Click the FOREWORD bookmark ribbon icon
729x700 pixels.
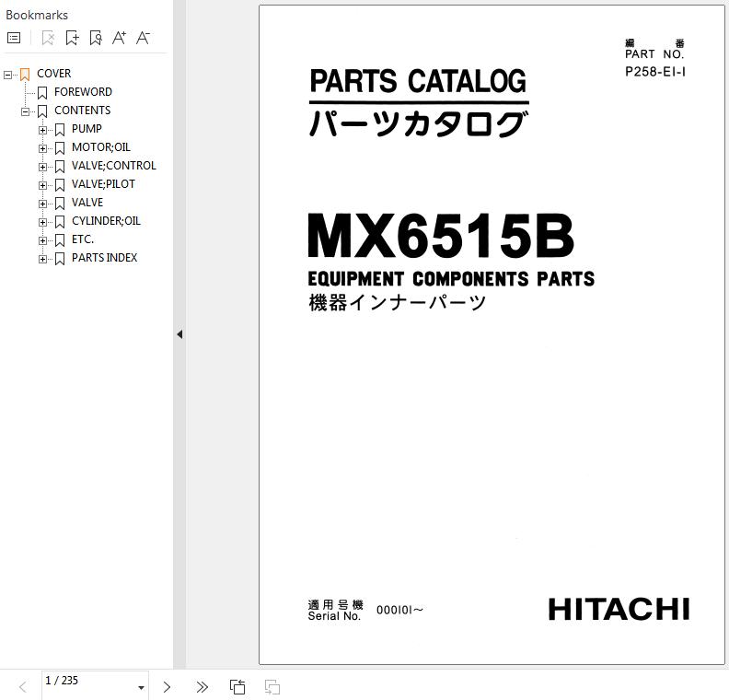click(42, 93)
